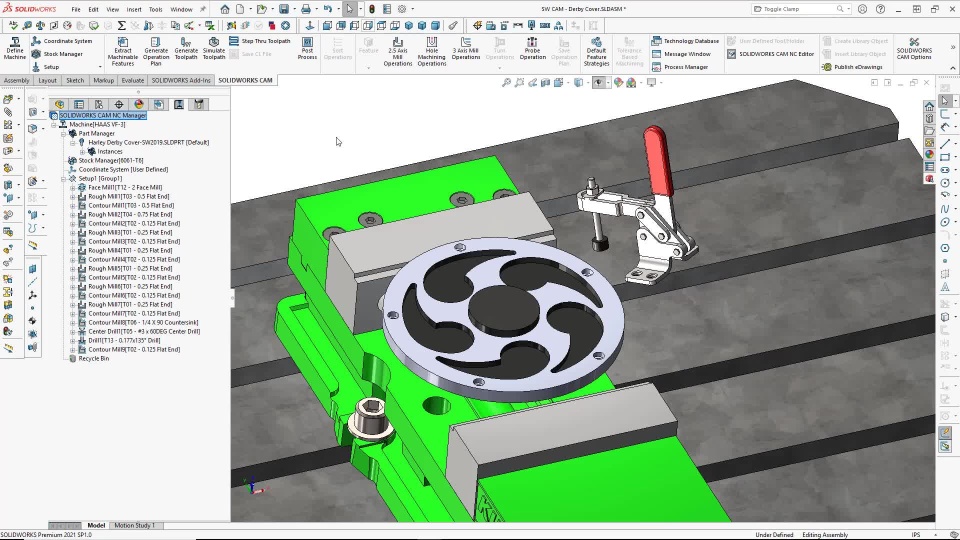Run Simulate Toolpath
This screenshot has width=960, height=540.
tap(214, 48)
